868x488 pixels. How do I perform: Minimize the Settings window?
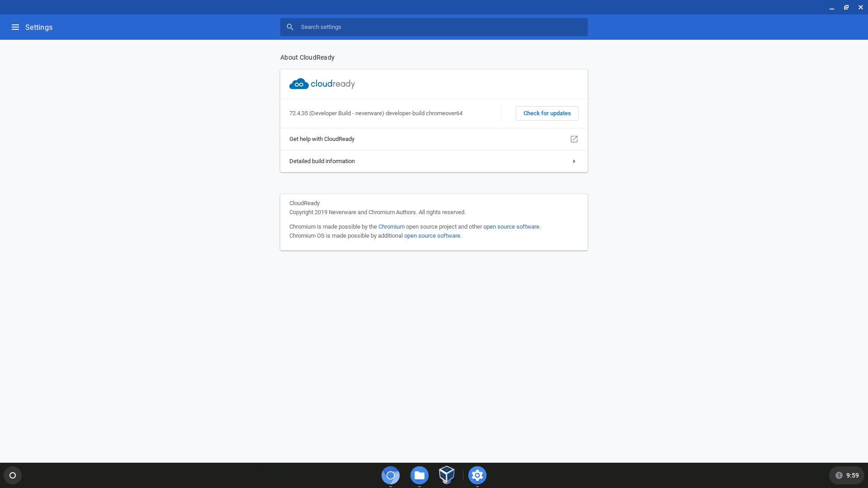[832, 7]
